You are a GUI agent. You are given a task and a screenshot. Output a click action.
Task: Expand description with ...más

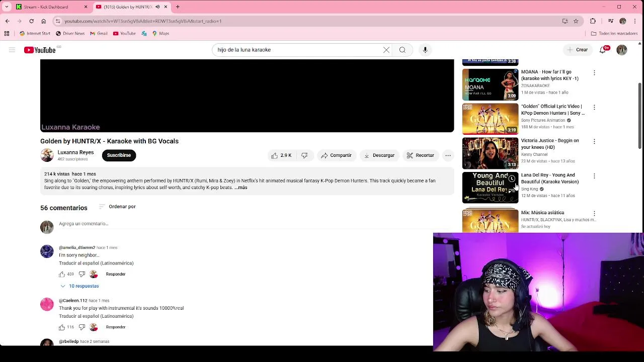click(x=241, y=188)
